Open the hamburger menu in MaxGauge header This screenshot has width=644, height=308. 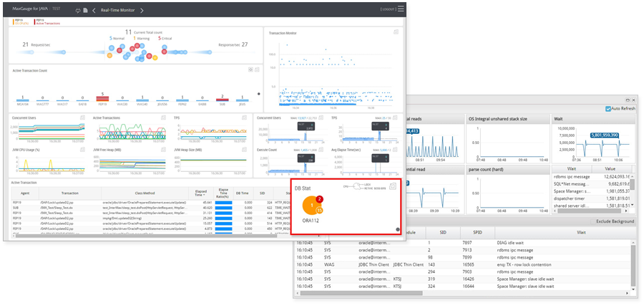pos(401,9)
